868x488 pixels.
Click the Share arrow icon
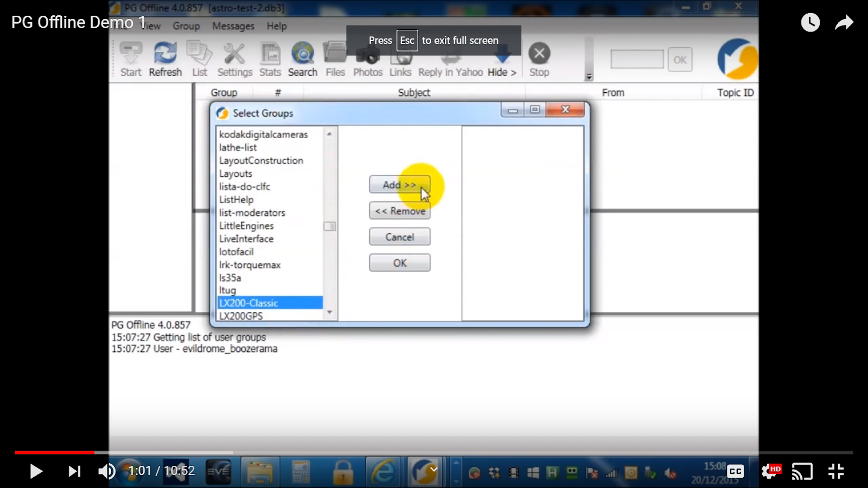844,22
